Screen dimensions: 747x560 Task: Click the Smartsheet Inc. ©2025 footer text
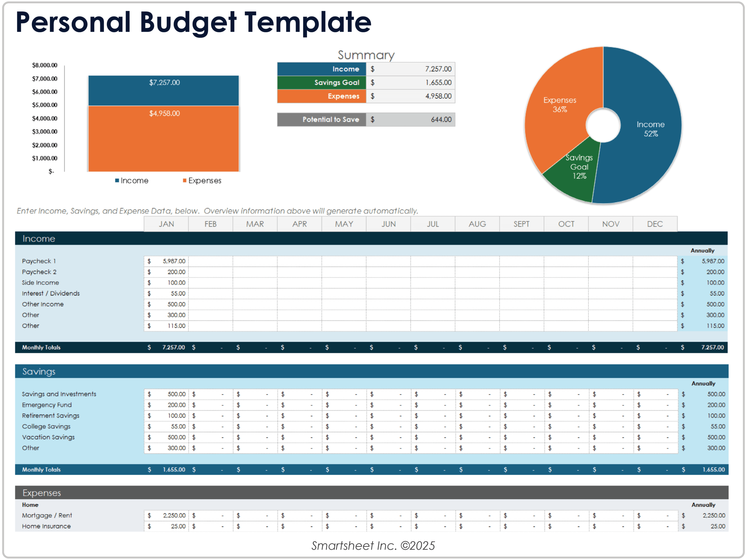[x=373, y=545]
